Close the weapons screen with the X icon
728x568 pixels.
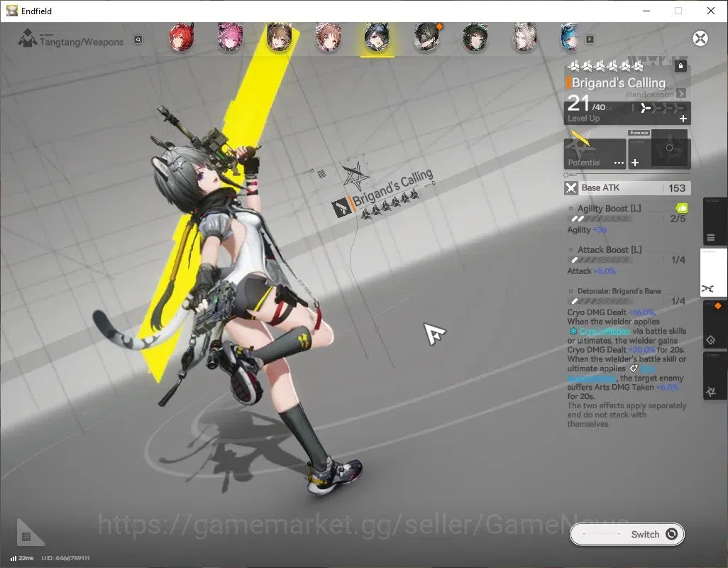700,38
